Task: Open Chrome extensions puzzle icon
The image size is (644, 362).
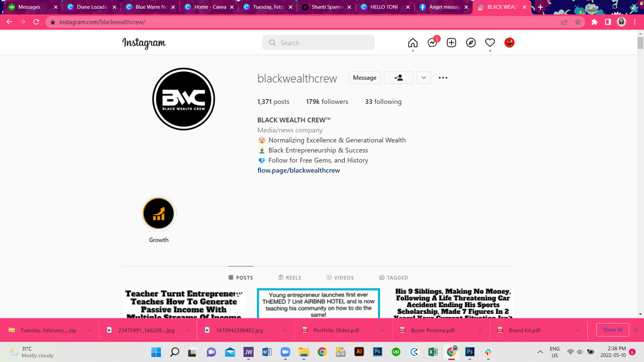Action: [594, 22]
